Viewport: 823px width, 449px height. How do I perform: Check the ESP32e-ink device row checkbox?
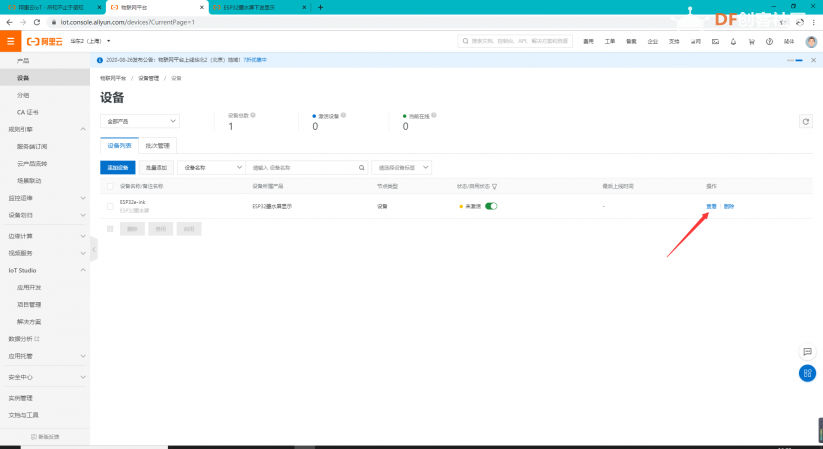click(110, 206)
